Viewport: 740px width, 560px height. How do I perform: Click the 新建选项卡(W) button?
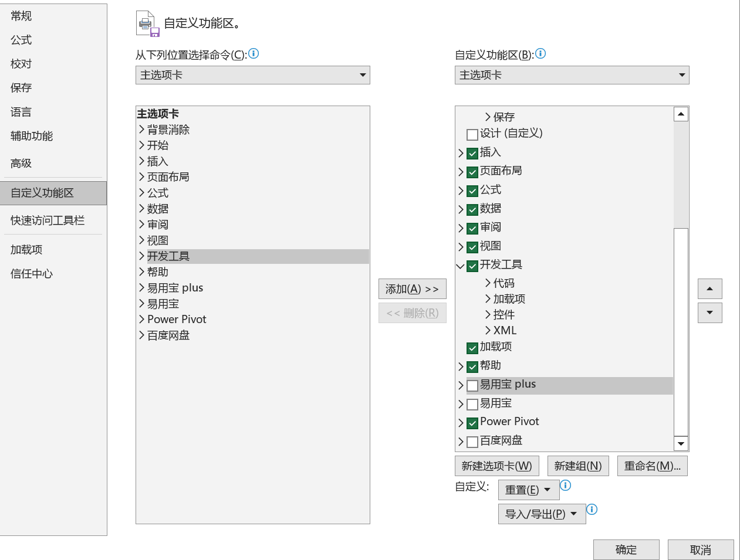click(498, 466)
